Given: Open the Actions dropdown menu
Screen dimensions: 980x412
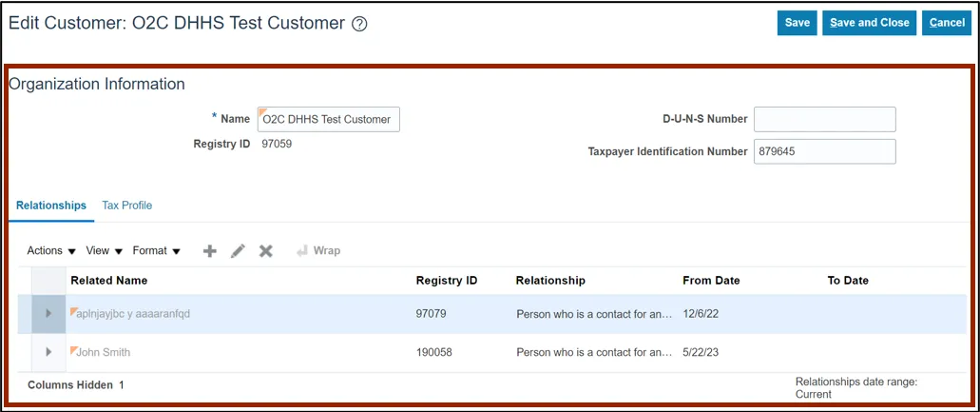Looking at the screenshot, I should (x=51, y=251).
